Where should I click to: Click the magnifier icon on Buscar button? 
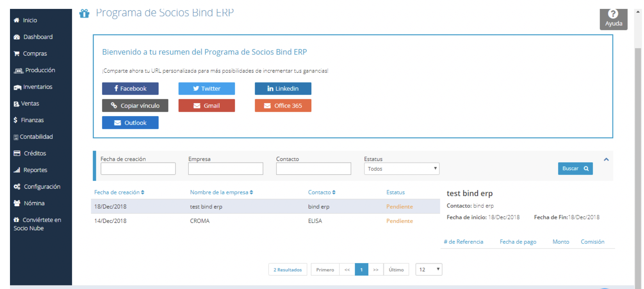tap(586, 169)
